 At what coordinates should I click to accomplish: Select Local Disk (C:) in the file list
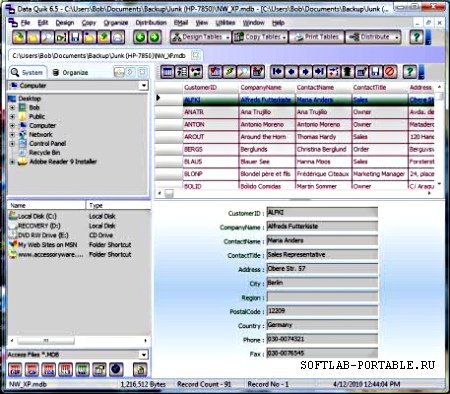click(x=37, y=216)
